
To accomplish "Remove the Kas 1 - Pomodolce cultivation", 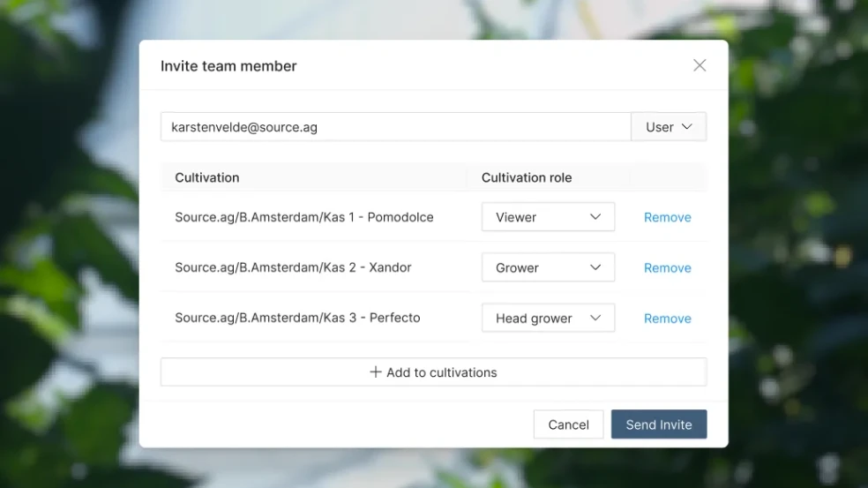I will (x=667, y=217).
